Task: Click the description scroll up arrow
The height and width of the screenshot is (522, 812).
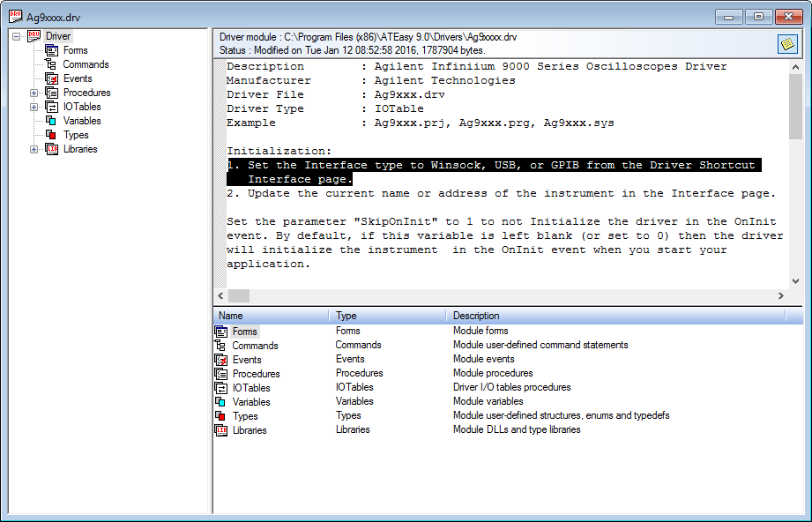Action: pyautogui.click(x=795, y=67)
